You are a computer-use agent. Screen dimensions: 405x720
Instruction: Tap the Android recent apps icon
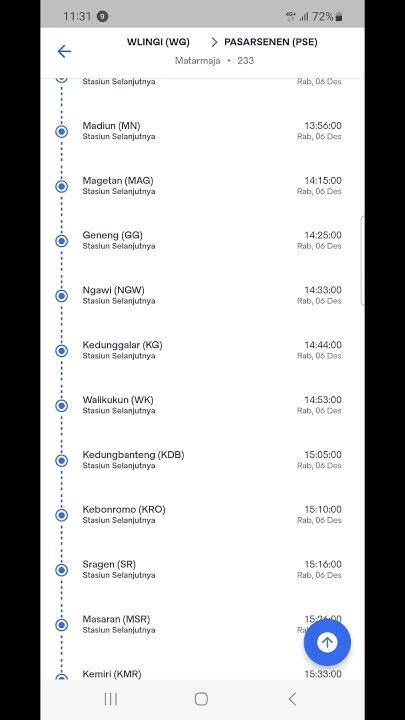point(111,699)
